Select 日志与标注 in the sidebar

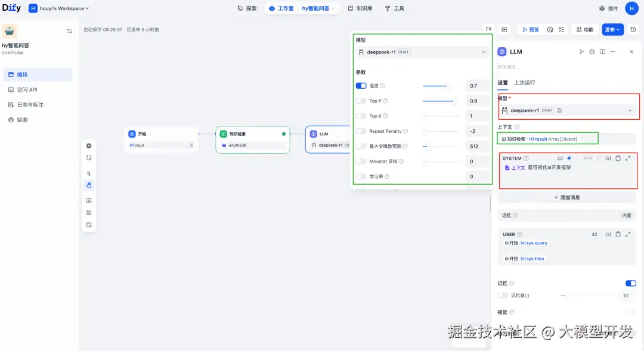coord(38,105)
